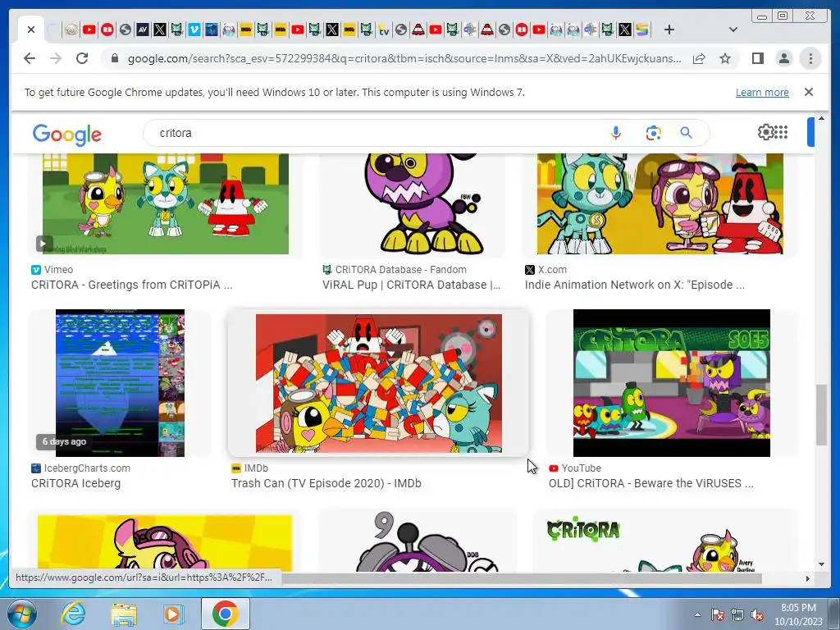Open the 'CRiTORA Iceberg' result link
This screenshot has width=840, height=630.
75,483
